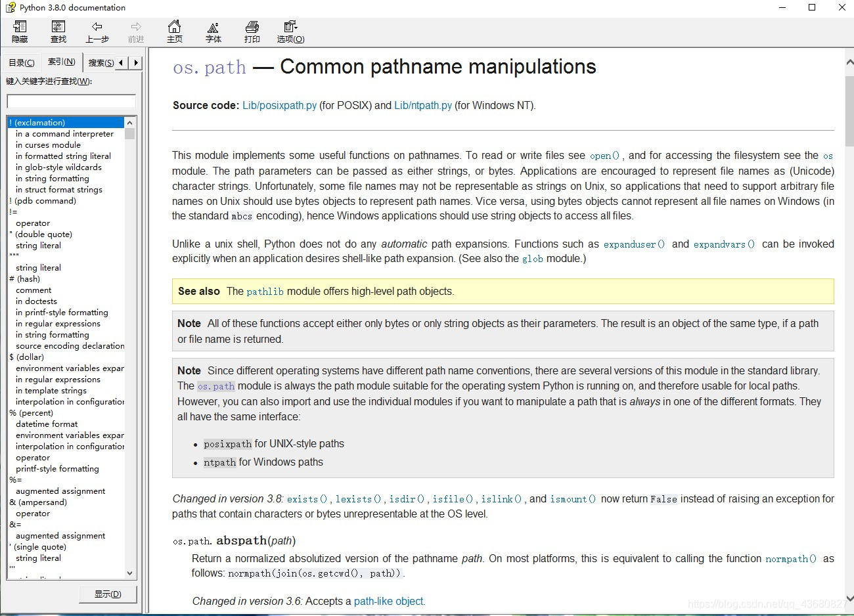Follow the ismount() link

573,499
